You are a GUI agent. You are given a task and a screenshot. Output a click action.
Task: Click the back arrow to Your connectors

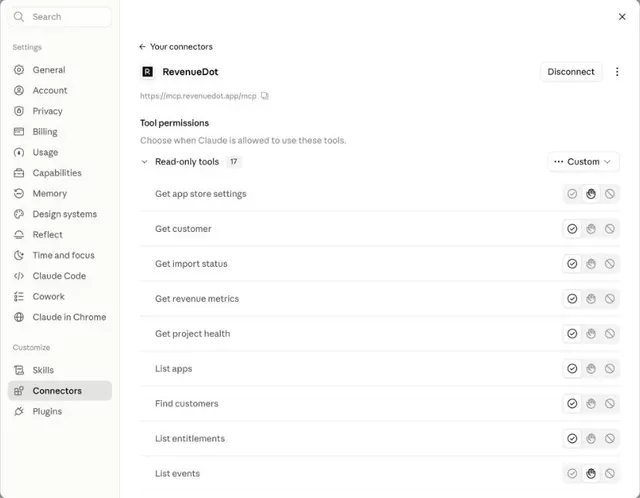coord(142,47)
